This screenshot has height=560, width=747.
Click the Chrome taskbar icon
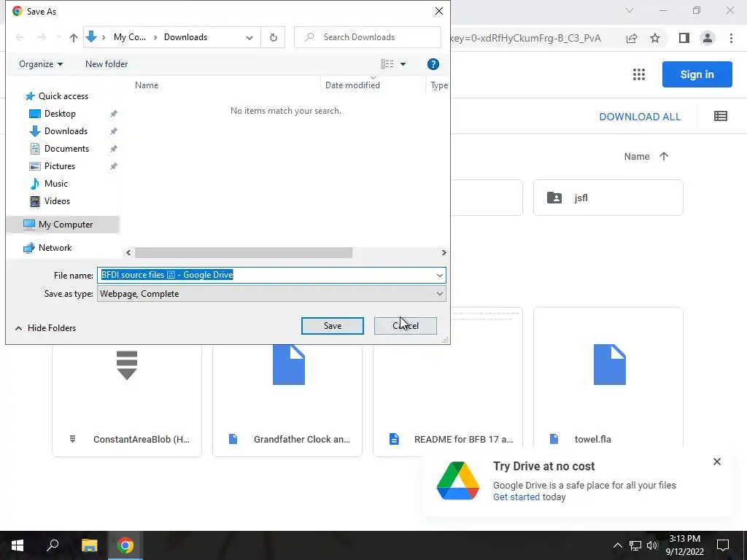click(125, 545)
